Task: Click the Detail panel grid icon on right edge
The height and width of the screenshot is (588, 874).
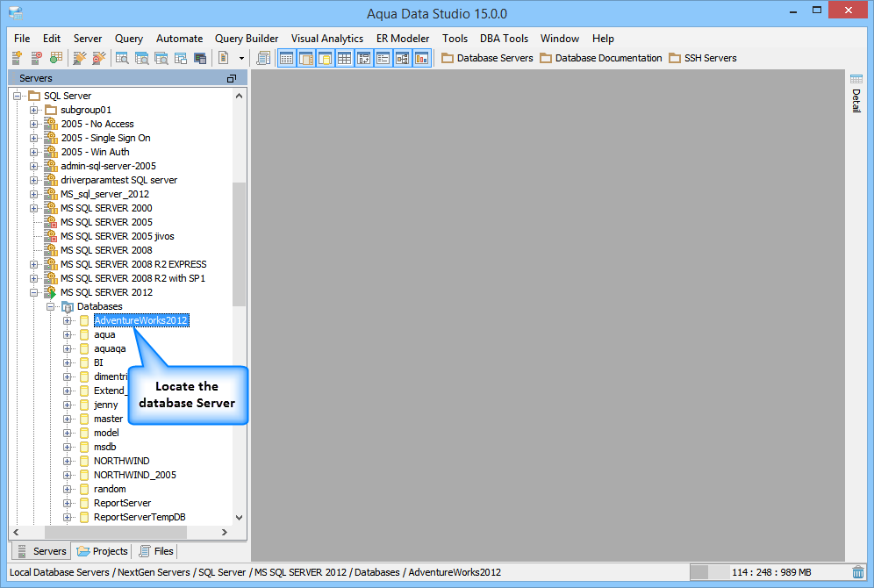Action: [856, 79]
